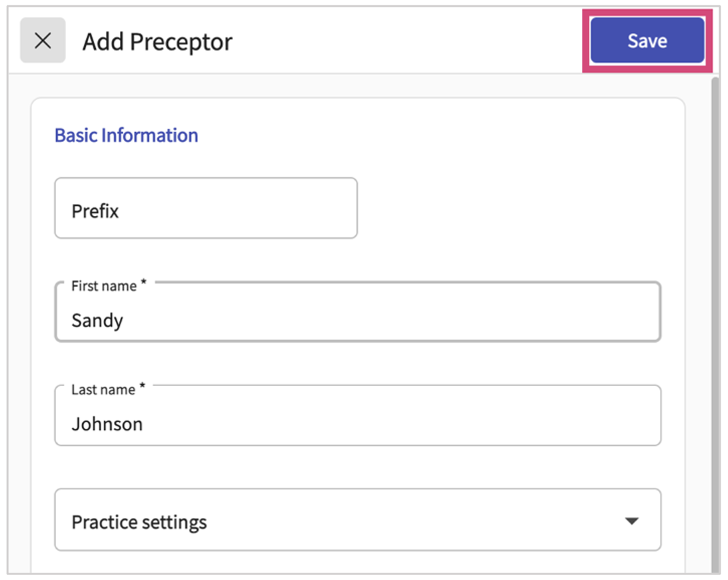Click the Prefix placeholder text
The image size is (728, 580).
(x=95, y=211)
